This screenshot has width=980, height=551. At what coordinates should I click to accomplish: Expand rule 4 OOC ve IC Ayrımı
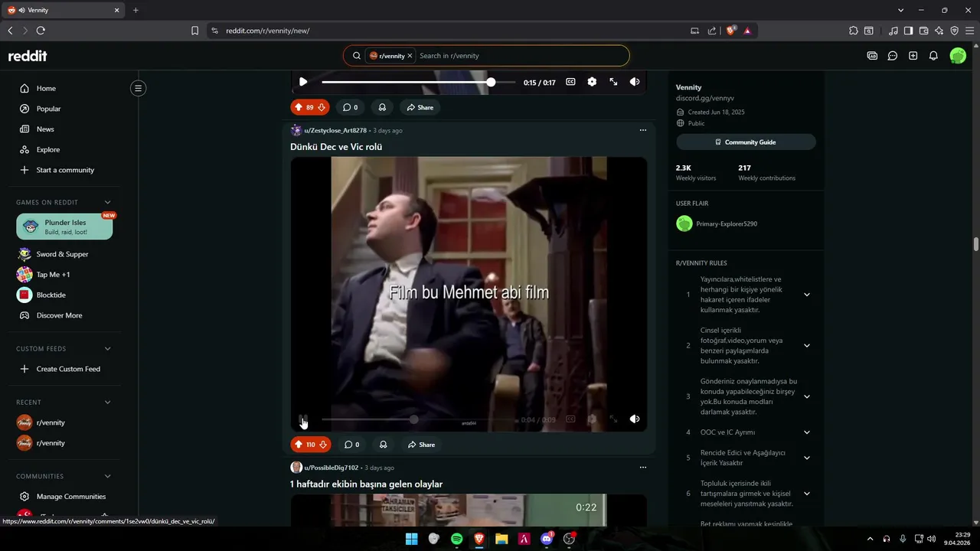[806, 432]
